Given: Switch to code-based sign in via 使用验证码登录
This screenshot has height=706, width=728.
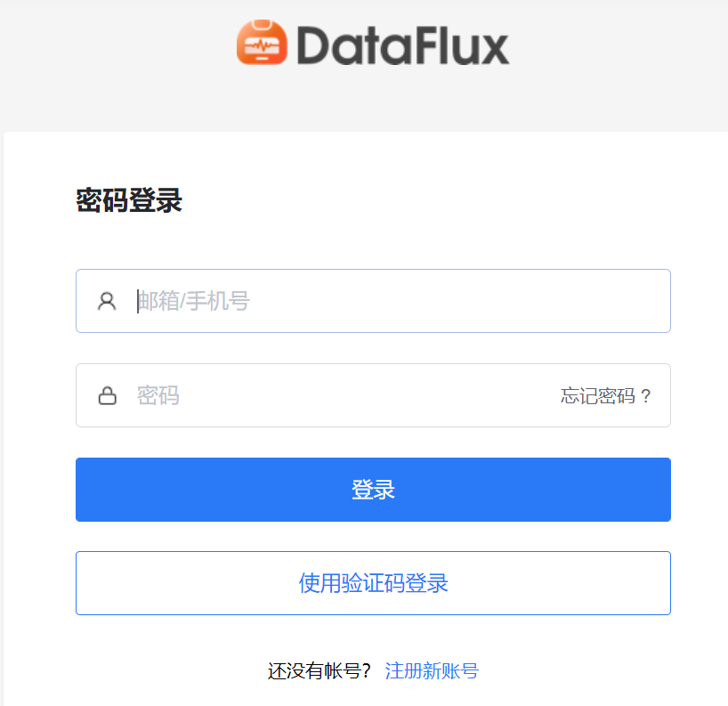Looking at the screenshot, I should [372, 583].
